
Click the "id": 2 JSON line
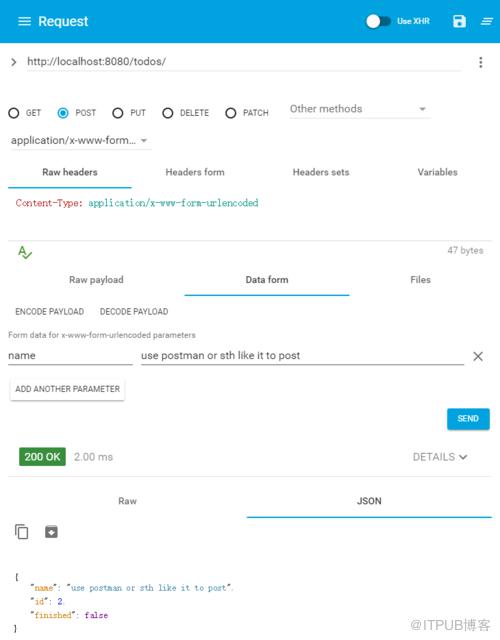pyautogui.click(x=47, y=601)
